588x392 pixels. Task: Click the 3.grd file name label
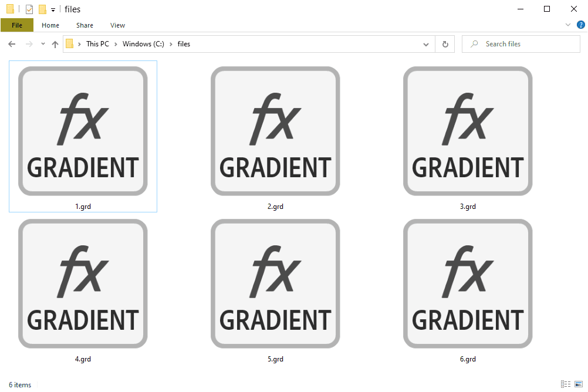coord(468,207)
